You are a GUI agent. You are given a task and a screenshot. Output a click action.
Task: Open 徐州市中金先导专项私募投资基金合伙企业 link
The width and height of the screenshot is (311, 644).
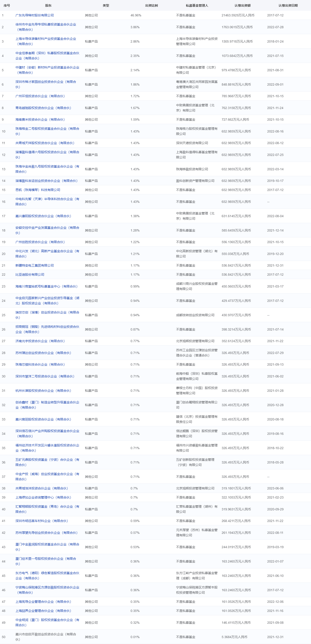click(x=46, y=27)
